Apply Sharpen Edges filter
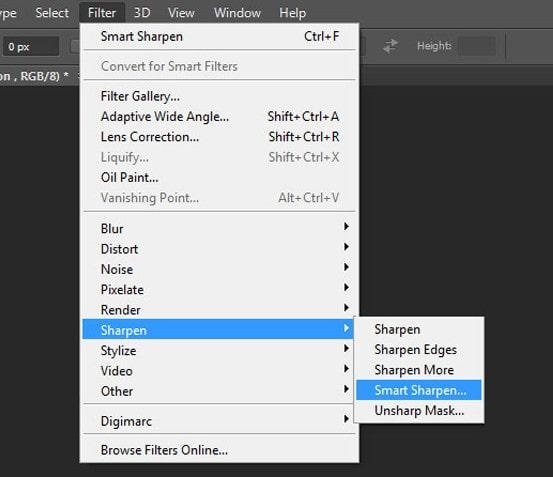This screenshot has height=477, width=553. pos(419,350)
